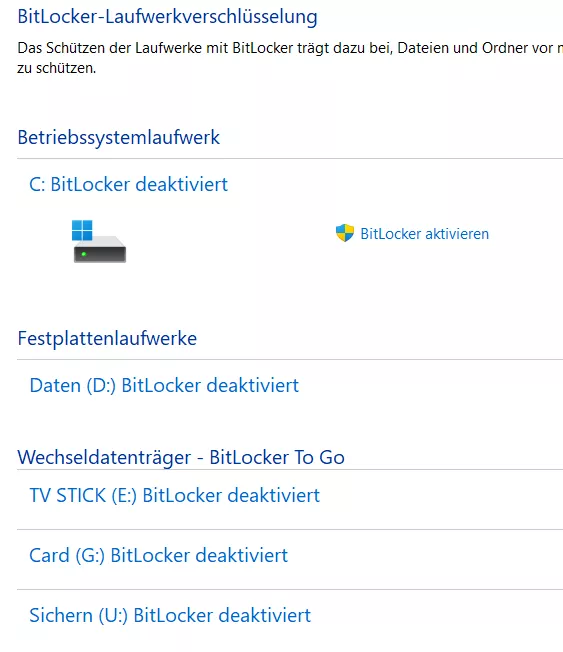This screenshot has height=652, width=563.
Task: Expand TV STICK (E:) drive entry
Action: (175, 495)
